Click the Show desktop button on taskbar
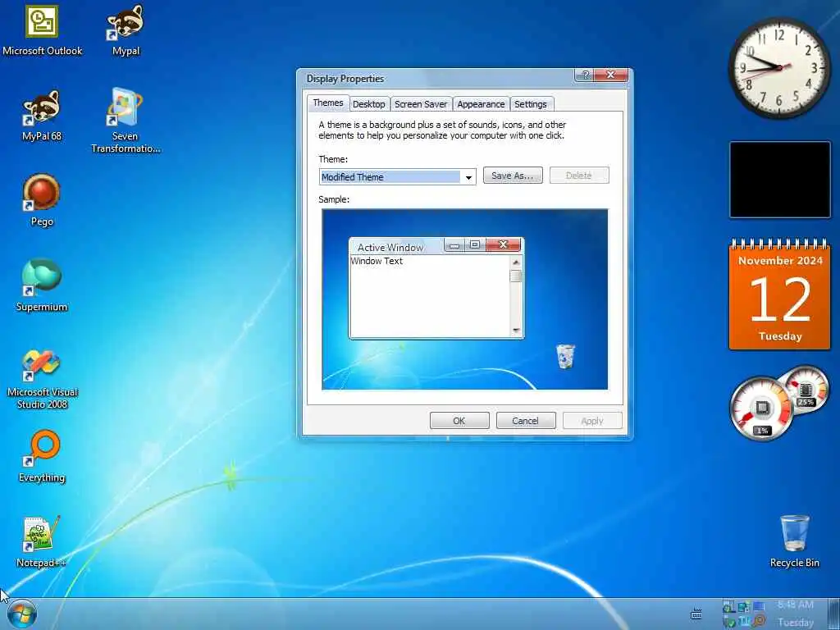The image size is (840, 630). tap(834, 614)
